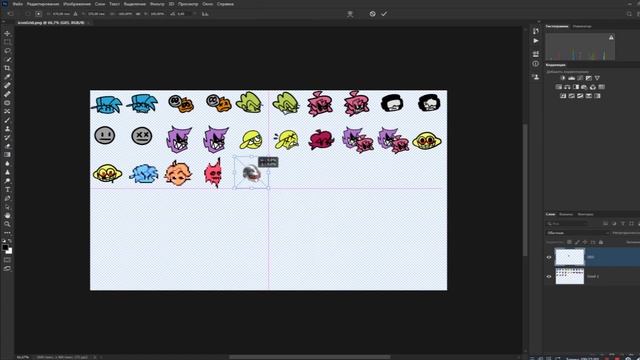Screen dimensions: 640x360
Task: Click the histogram cache warning triangle
Action: pos(611,38)
